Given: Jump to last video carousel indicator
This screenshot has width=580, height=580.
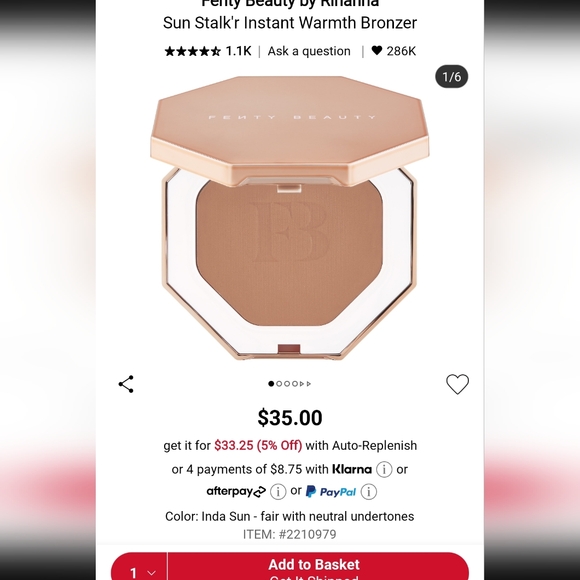Looking at the screenshot, I should click(x=309, y=384).
